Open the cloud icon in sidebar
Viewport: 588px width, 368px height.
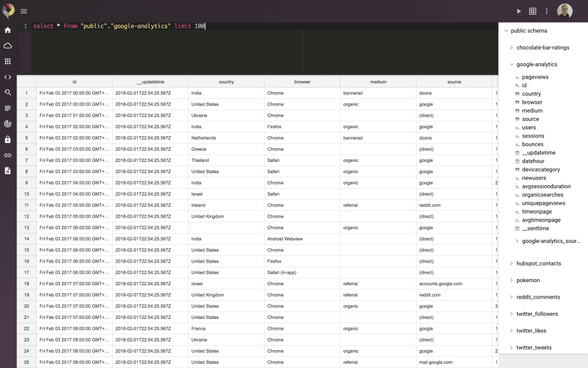pyautogui.click(x=8, y=46)
